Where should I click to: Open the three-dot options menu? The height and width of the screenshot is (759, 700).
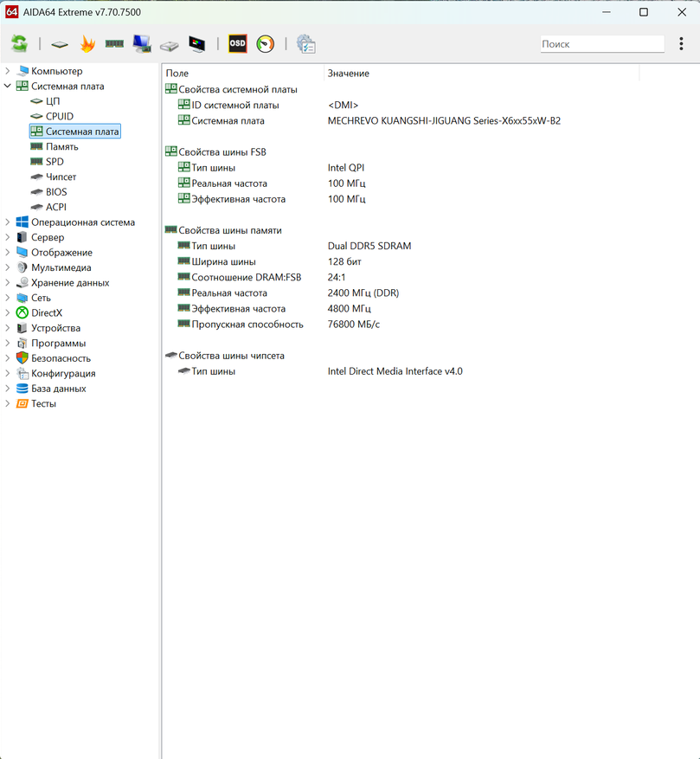[681, 43]
